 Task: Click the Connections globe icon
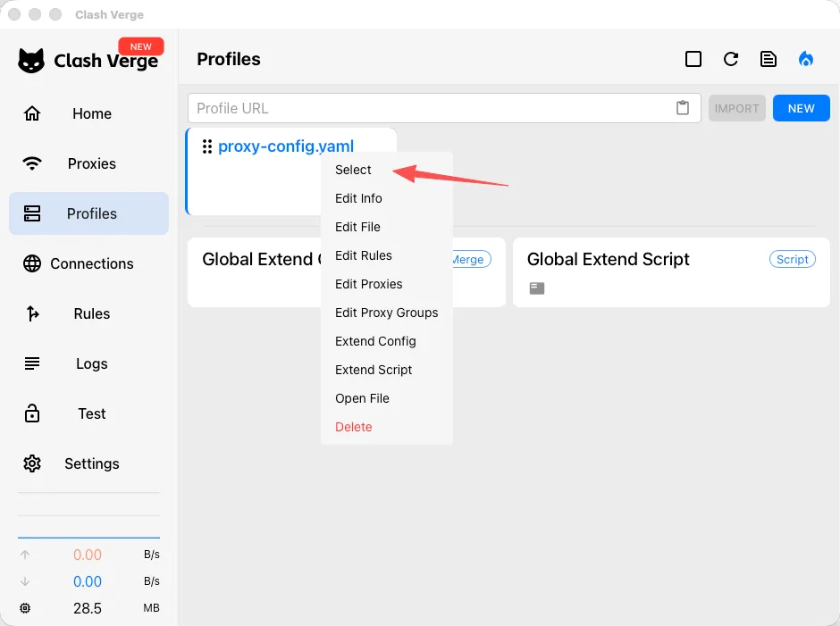[x=32, y=263]
